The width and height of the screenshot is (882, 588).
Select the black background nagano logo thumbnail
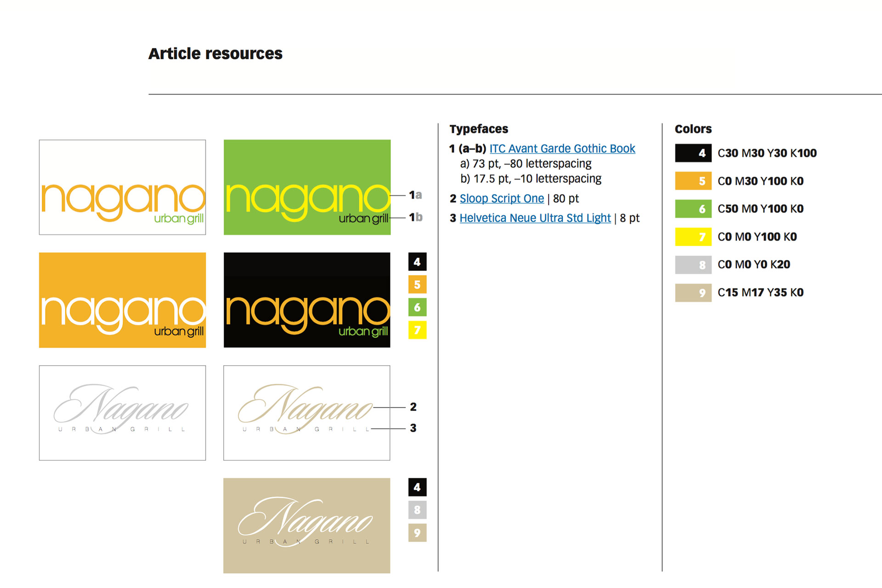coord(307,300)
